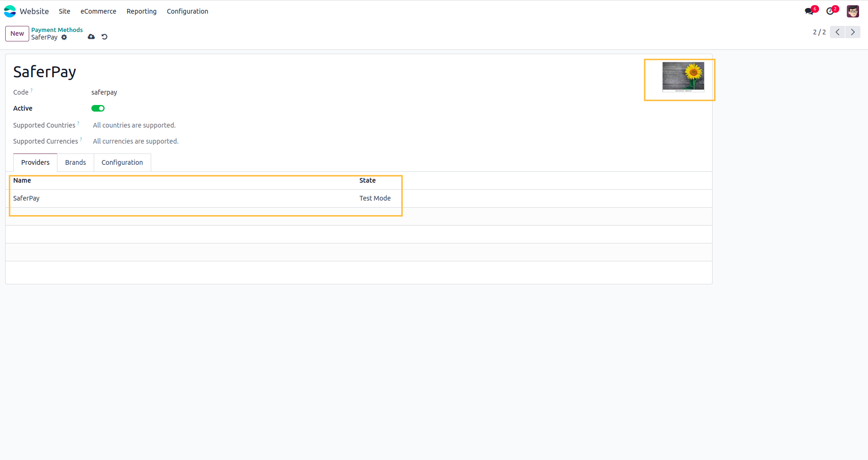
Task: Open the user avatar menu
Action: [x=853, y=11]
